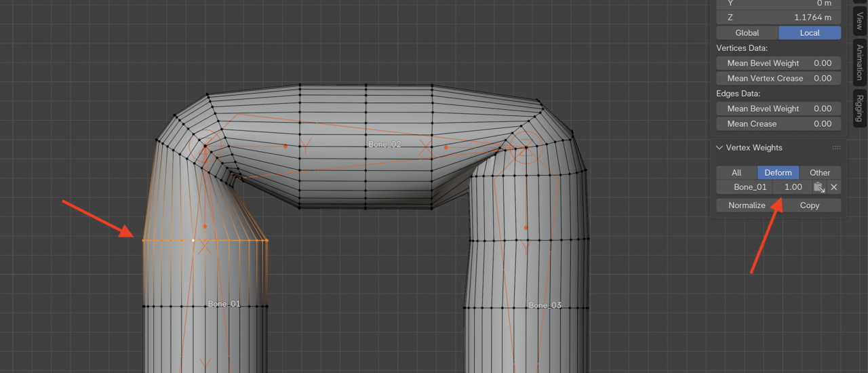Open the View sidebar tab
The image size is (868, 373).
click(x=859, y=20)
